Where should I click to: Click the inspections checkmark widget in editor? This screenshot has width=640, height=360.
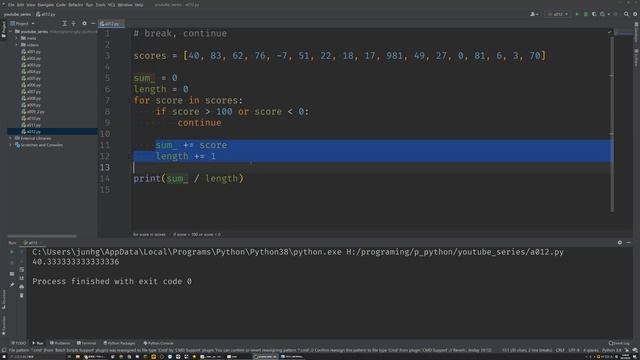[x=610, y=32]
